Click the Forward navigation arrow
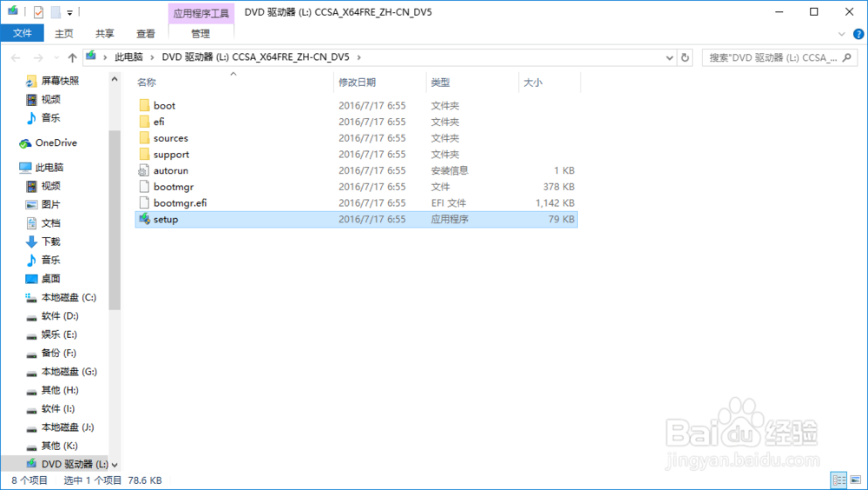The width and height of the screenshot is (868, 490). (38, 57)
